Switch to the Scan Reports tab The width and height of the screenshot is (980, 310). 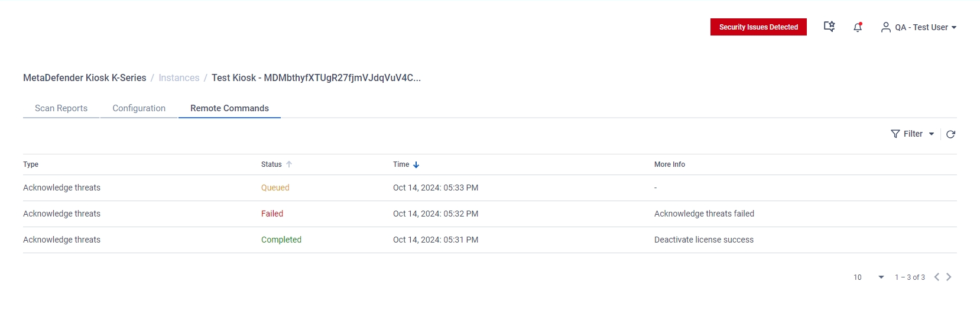point(61,108)
